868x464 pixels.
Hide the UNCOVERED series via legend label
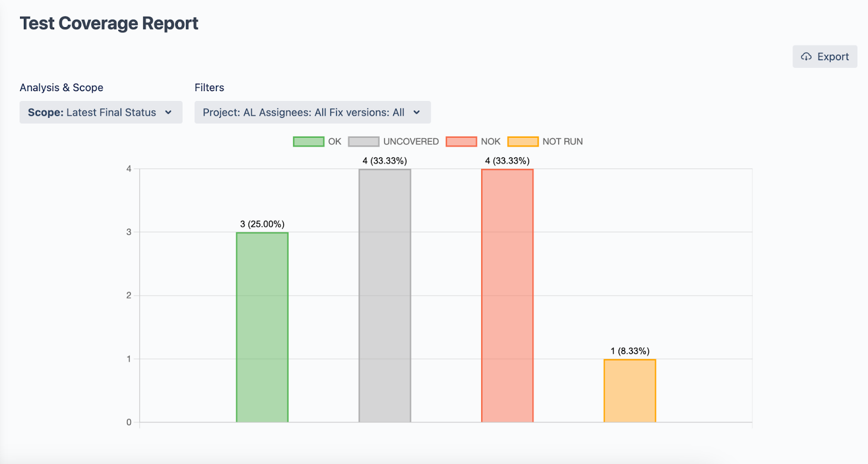click(x=411, y=142)
